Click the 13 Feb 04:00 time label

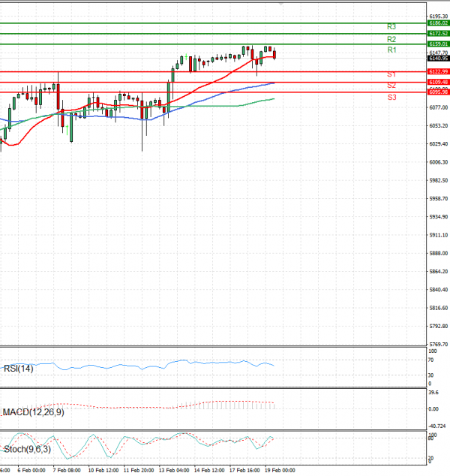point(174,470)
